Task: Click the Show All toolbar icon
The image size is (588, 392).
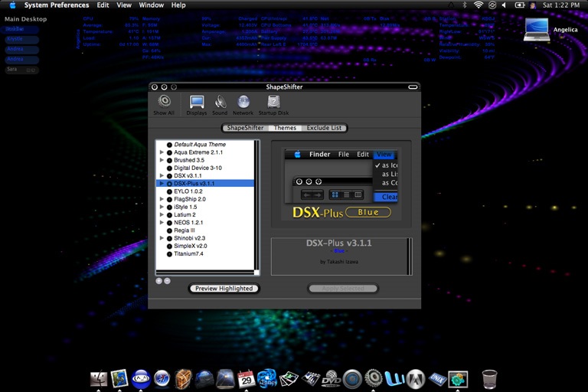Action: (164, 105)
